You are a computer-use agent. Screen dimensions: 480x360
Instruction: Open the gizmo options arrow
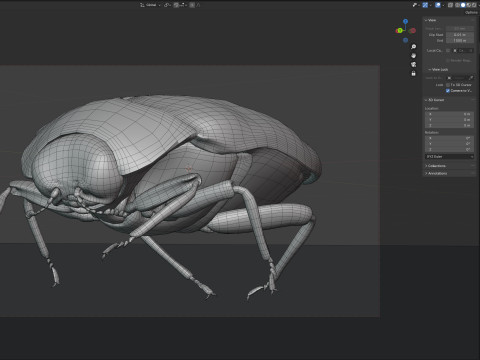point(430,5)
